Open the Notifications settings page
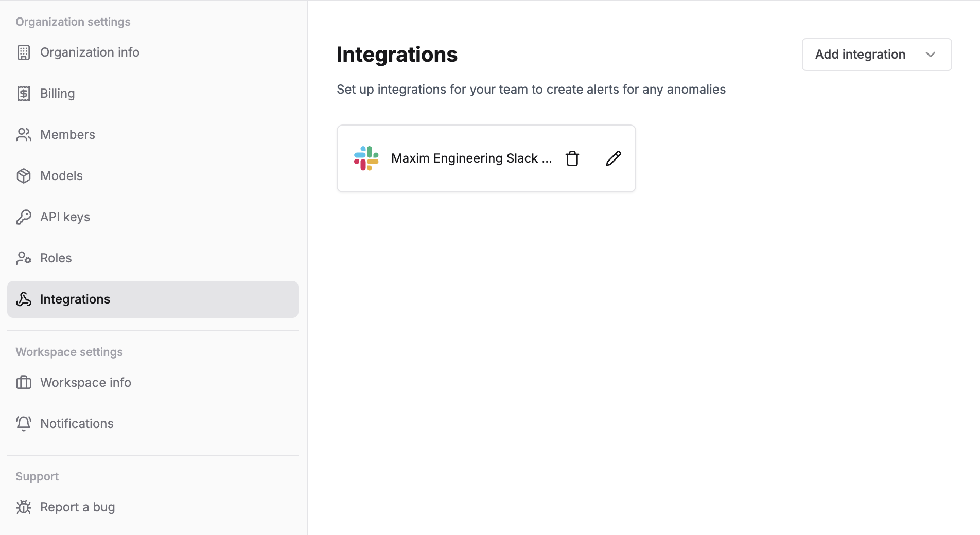Viewport: 980px width, 535px height. 77,423
